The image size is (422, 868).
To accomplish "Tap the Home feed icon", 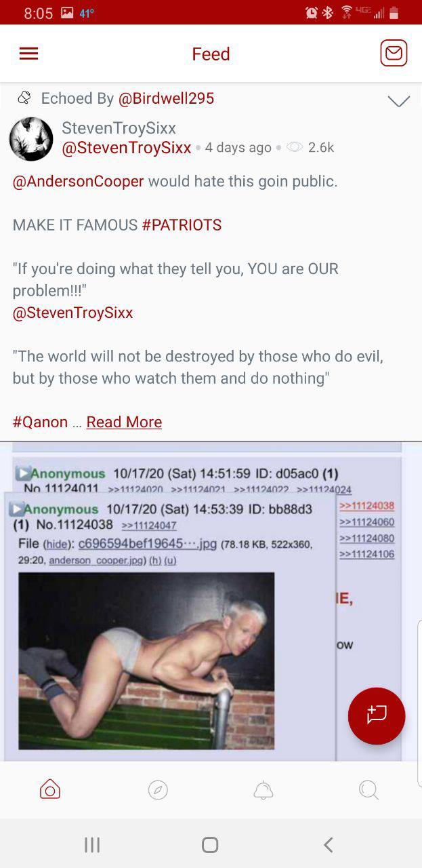I will 50,789.
